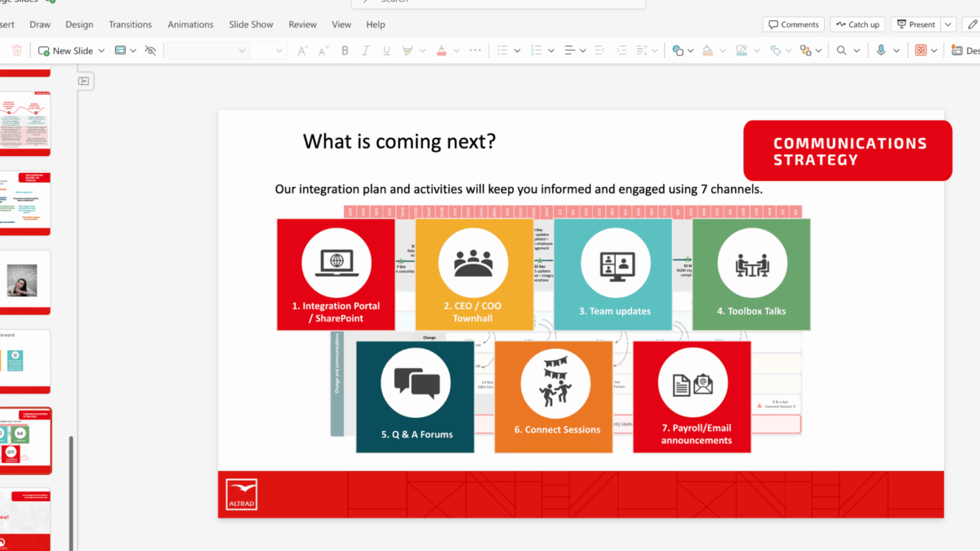
Task: Click the slide Layout icon
Action: [x=121, y=51]
